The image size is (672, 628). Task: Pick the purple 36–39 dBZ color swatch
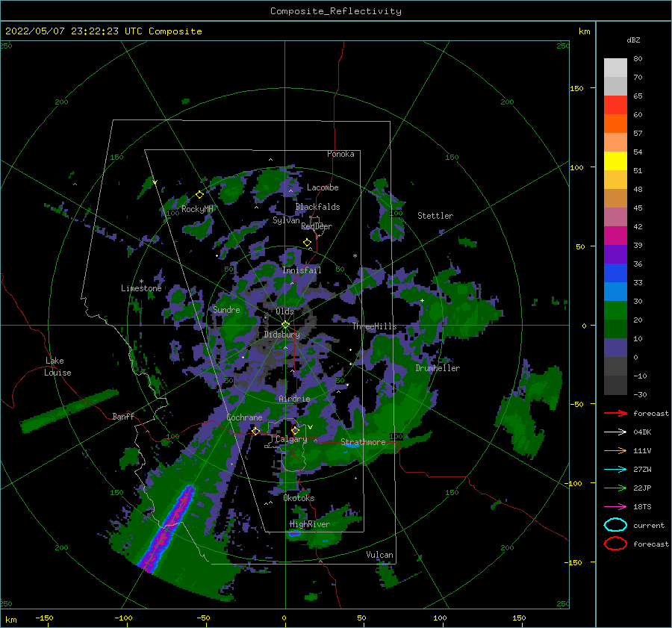(615, 254)
